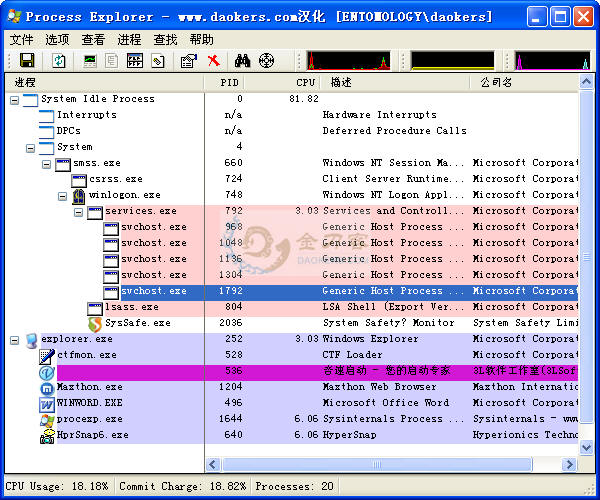The height and width of the screenshot is (500, 600).
Task: Click the show lower pane toolbar icon
Action: [135, 60]
